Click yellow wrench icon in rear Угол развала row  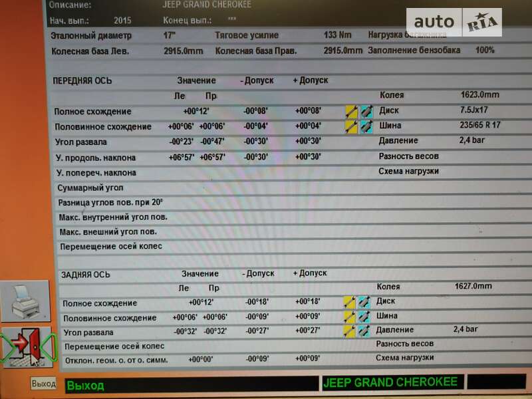pyautogui.click(x=350, y=331)
